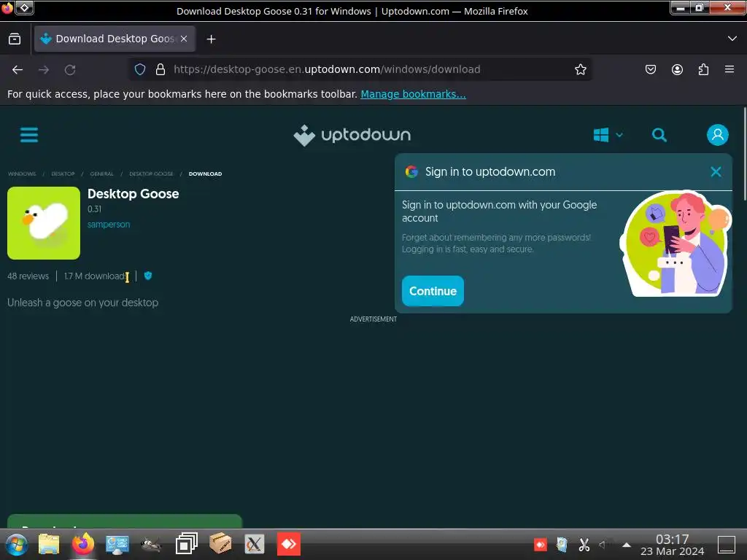Viewport: 747px width, 560px height.
Task: Open the Uptodown search icon
Action: point(659,135)
